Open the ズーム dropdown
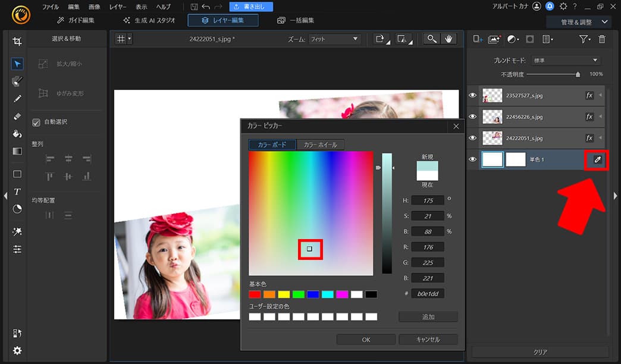The height and width of the screenshot is (364, 621). click(x=335, y=38)
